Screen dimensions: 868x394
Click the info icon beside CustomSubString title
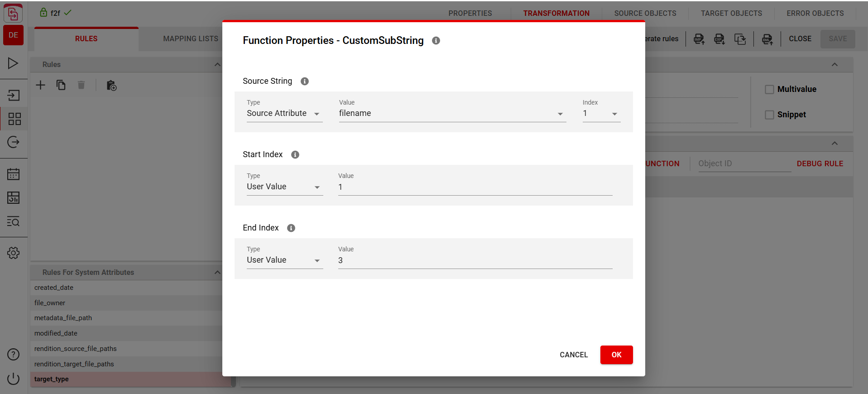[436, 40]
